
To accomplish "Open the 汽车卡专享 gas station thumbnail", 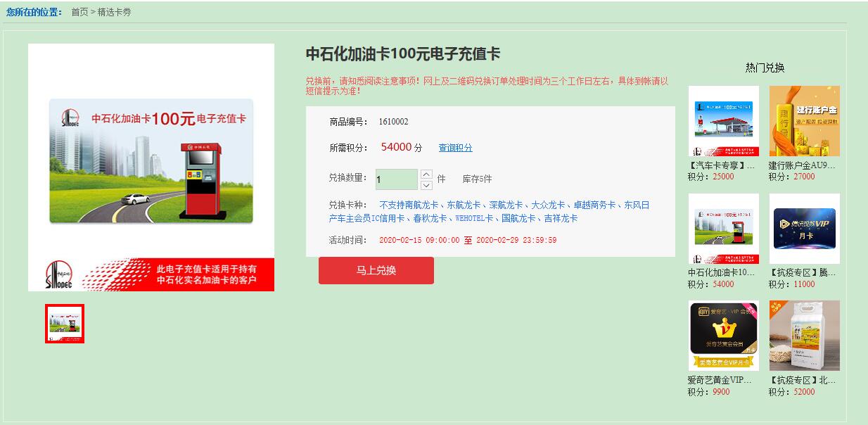I will point(724,121).
